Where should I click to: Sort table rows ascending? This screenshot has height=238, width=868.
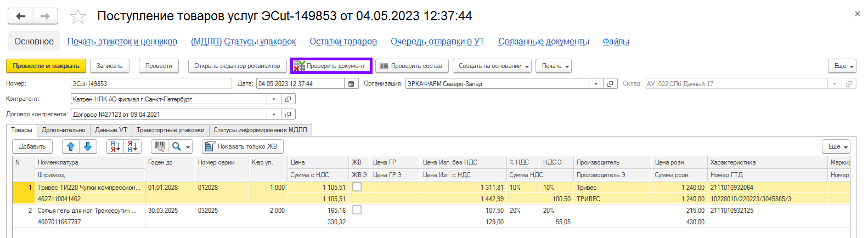pos(115,146)
